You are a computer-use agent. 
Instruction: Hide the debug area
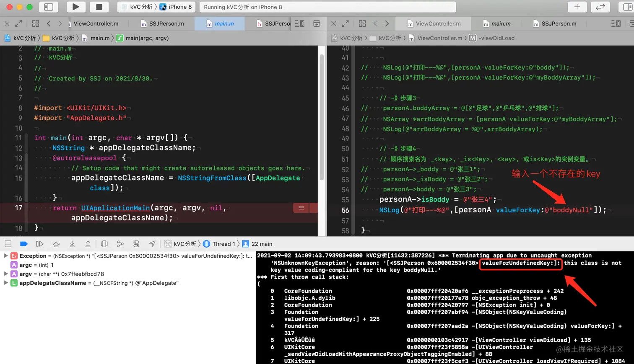[x=8, y=244]
